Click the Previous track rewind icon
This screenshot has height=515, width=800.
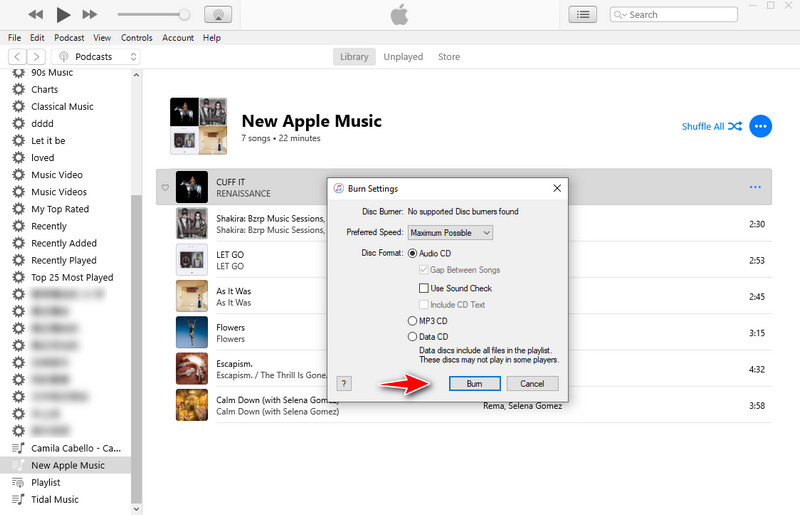(x=36, y=15)
